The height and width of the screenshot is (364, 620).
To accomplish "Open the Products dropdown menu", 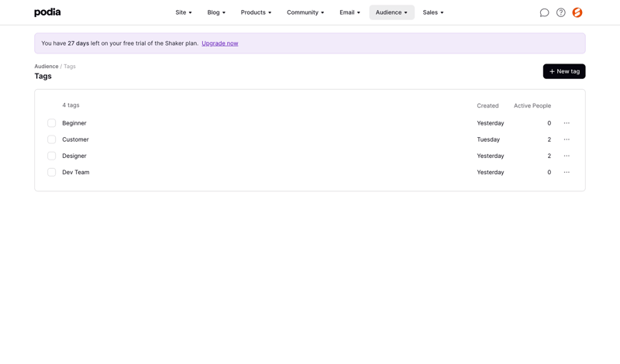I will tap(256, 12).
